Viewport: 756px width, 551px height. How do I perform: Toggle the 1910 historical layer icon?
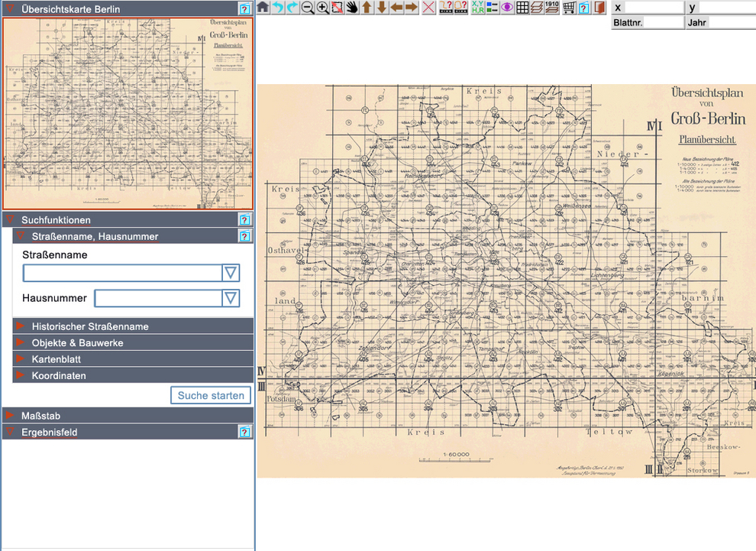pyautogui.click(x=551, y=7)
